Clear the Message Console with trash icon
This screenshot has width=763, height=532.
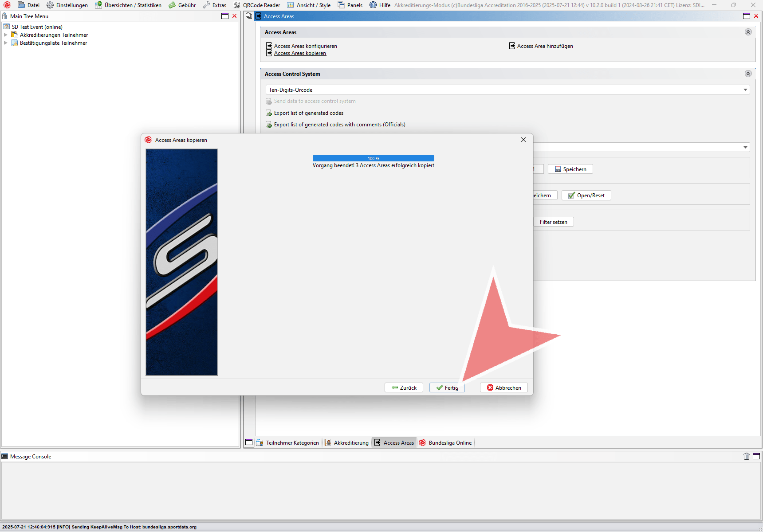[x=747, y=456]
